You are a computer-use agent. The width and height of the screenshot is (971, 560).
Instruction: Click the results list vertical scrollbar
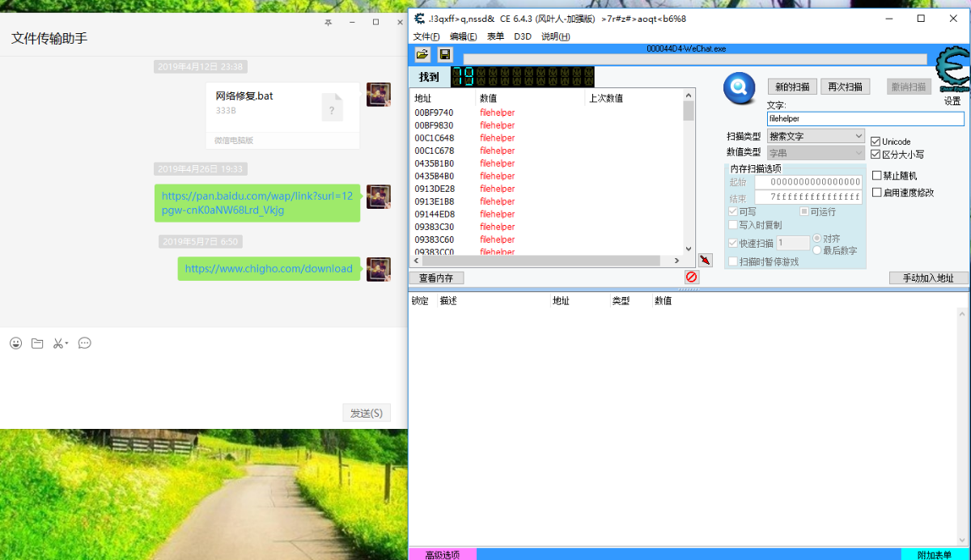[x=689, y=171]
